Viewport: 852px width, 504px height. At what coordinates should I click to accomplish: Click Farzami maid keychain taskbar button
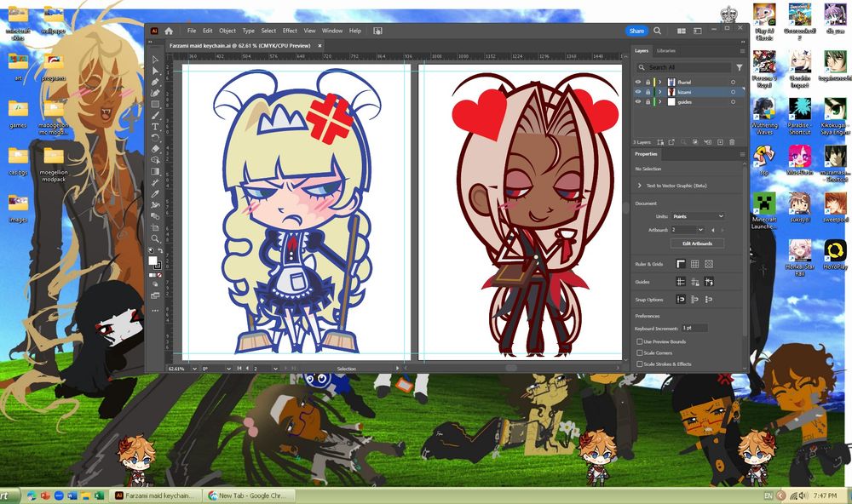(155, 495)
